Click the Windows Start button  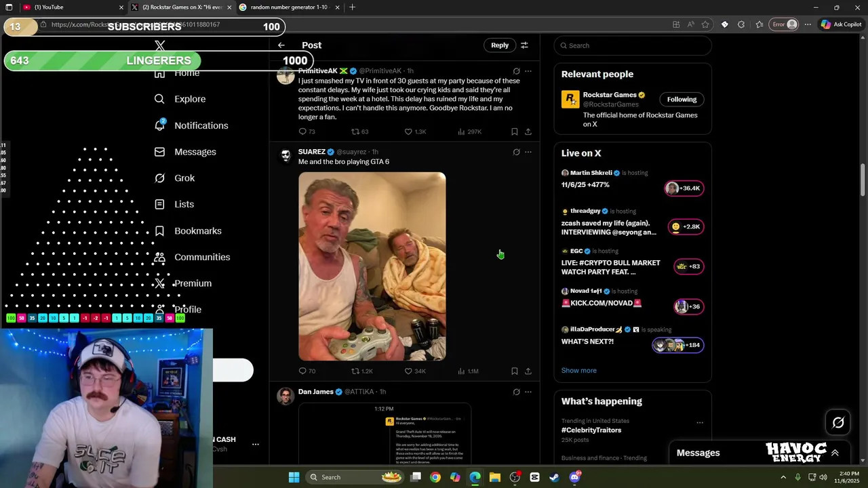point(294,477)
